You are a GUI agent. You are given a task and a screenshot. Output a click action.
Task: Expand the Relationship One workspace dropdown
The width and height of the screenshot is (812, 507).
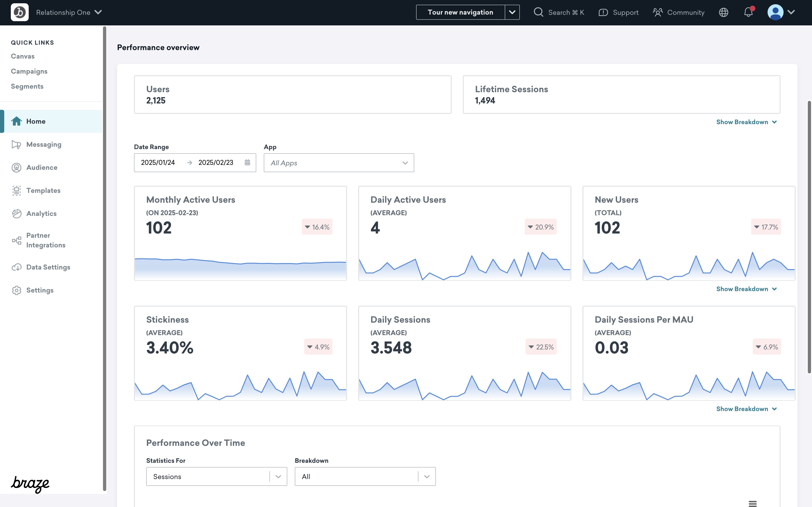69,12
